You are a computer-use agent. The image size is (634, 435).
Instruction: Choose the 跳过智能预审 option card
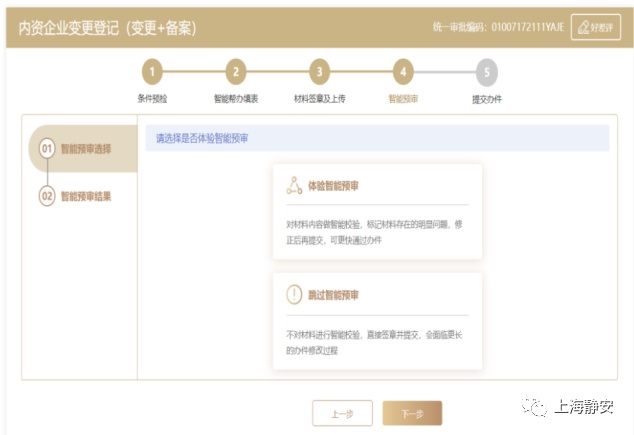pos(377,321)
